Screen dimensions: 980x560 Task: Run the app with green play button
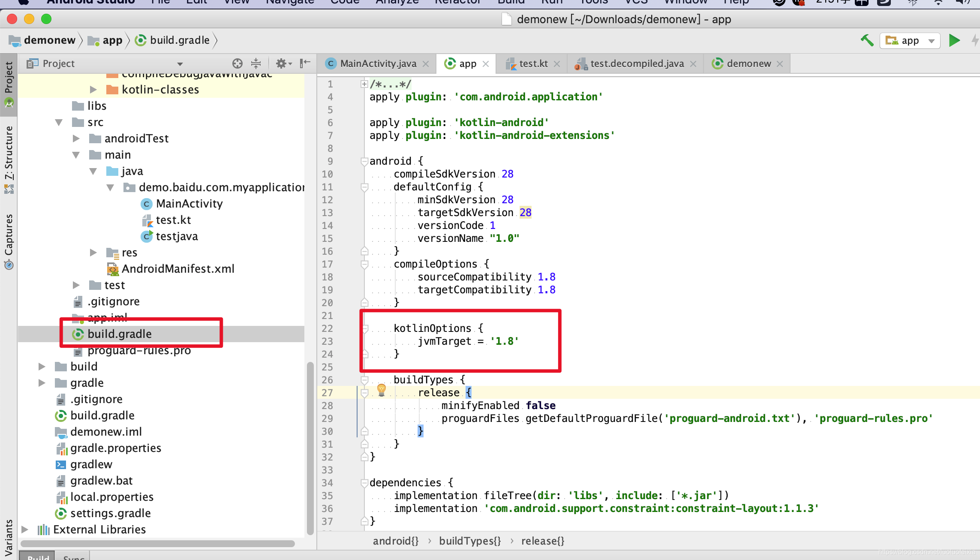tap(954, 40)
